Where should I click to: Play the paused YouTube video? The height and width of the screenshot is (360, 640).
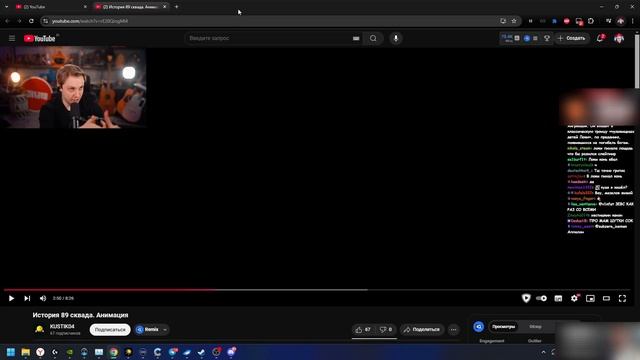pyautogui.click(x=11, y=298)
